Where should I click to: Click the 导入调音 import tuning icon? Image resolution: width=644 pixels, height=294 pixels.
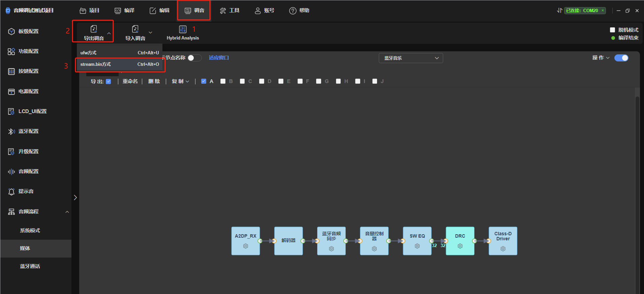[135, 29]
